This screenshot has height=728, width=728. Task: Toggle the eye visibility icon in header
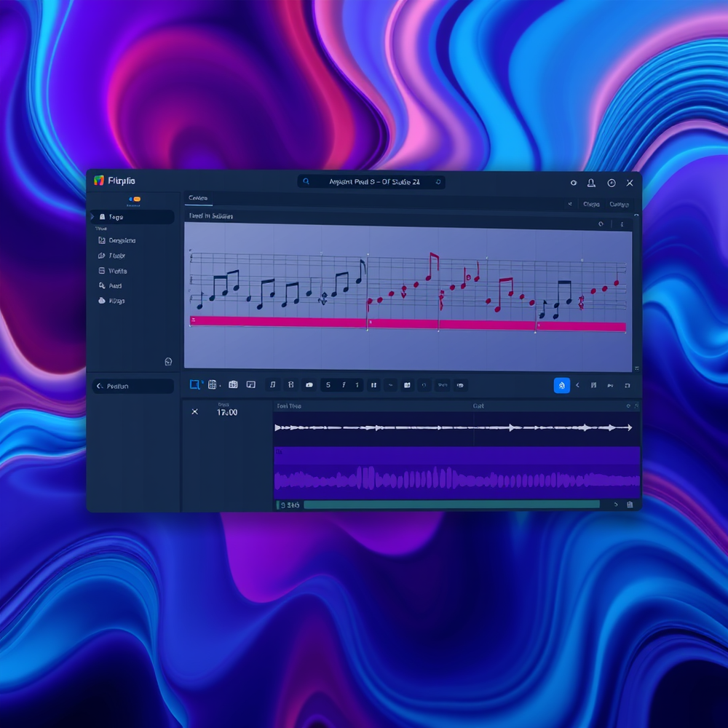point(574,183)
